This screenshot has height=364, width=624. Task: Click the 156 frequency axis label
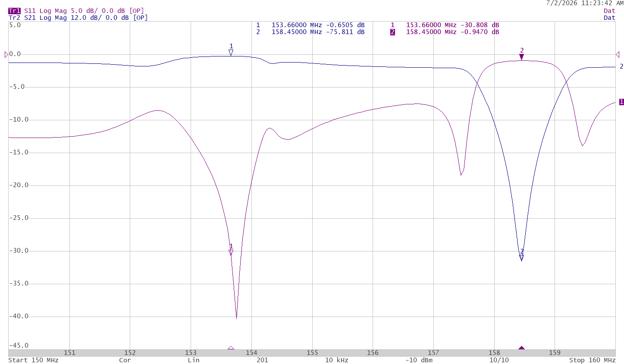point(373,353)
